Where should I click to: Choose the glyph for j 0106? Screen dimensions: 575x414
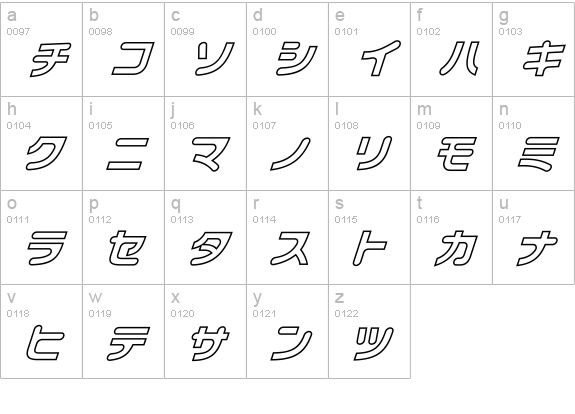pos(212,154)
